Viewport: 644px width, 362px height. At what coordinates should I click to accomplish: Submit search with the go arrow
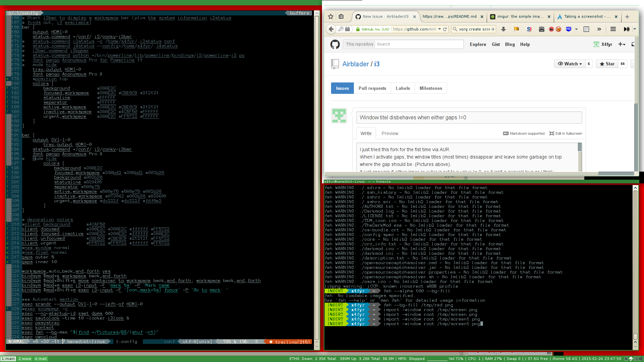click(x=493, y=29)
